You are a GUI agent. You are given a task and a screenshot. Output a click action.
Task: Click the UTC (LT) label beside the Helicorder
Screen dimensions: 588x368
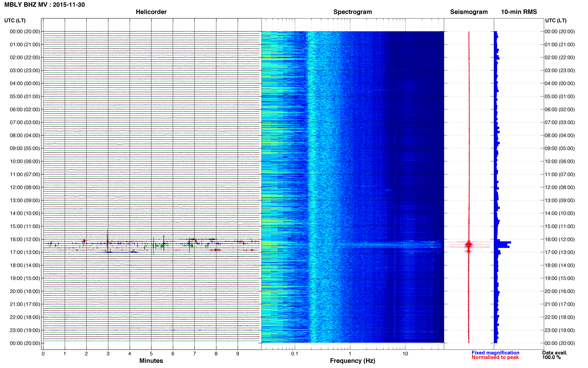coord(15,20)
